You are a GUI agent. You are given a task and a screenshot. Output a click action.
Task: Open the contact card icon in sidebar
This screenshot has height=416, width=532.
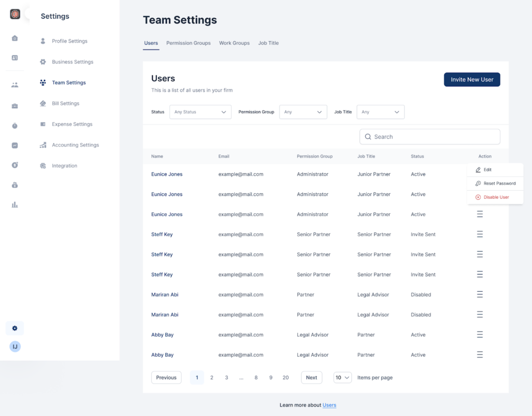point(15,58)
